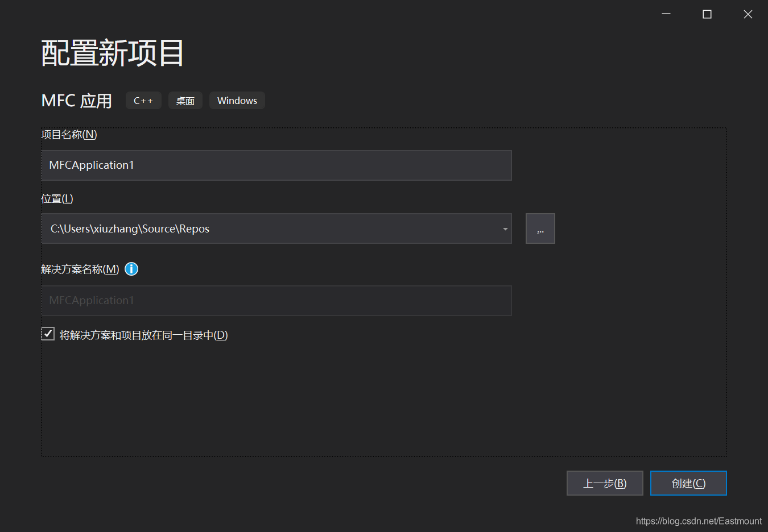
Task: Toggle same-directory solution and project checkbox
Action: coord(48,334)
